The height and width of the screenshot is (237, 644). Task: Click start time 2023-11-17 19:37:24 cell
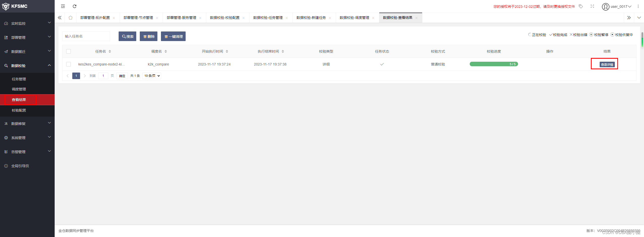214,64
